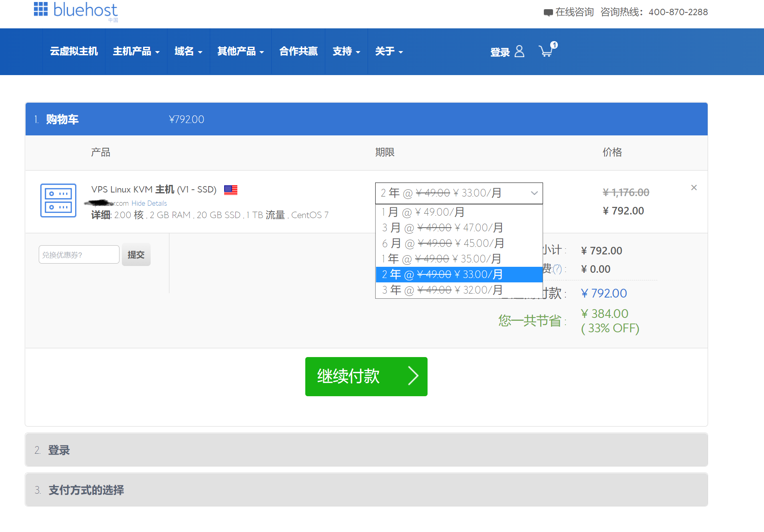Screen dimensions: 764x532
Task: Open the shopping cart icon
Action: pyautogui.click(x=548, y=50)
